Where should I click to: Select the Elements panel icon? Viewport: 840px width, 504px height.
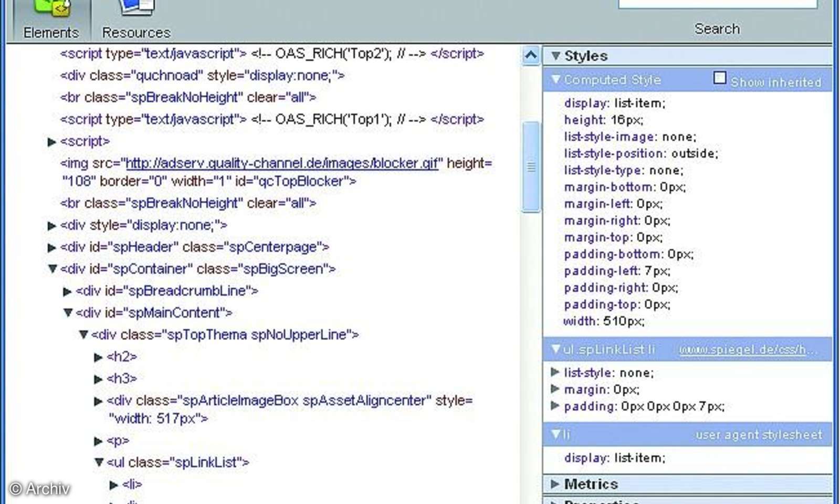(x=50, y=16)
